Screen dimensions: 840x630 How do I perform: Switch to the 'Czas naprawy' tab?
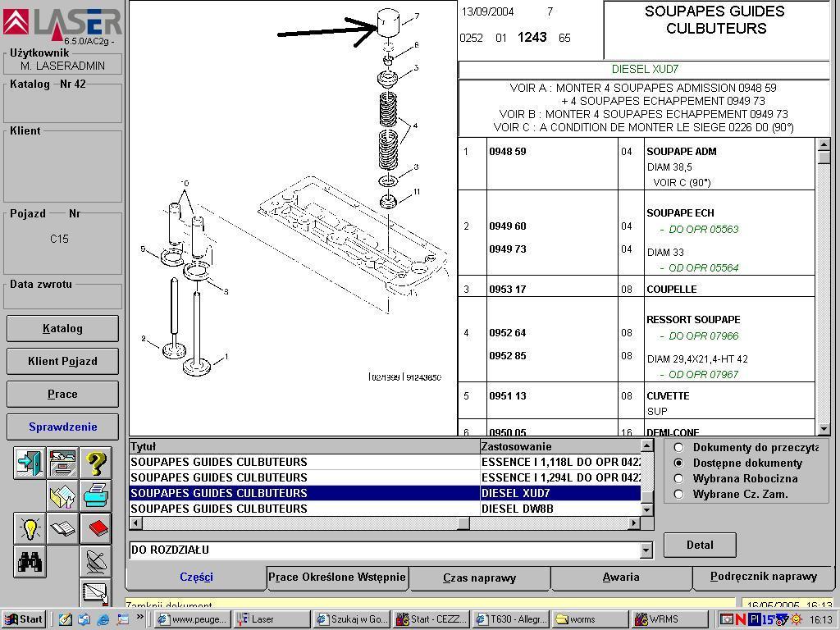tap(479, 577)
